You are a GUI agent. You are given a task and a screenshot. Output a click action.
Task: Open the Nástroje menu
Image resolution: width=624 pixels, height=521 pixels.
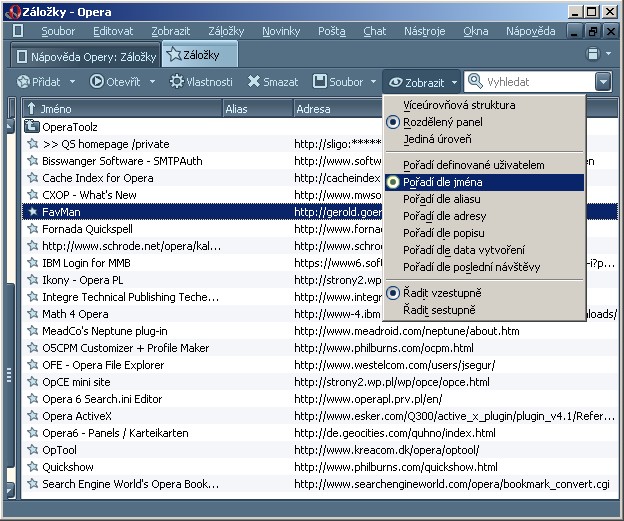[425, 31]
